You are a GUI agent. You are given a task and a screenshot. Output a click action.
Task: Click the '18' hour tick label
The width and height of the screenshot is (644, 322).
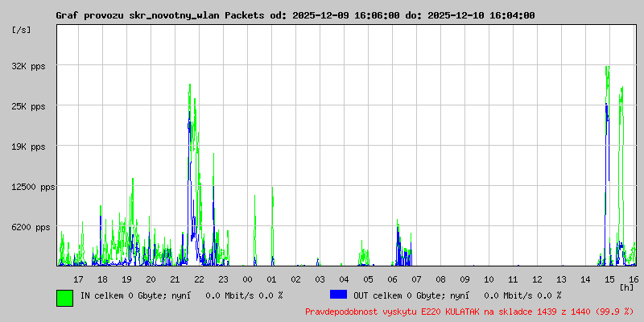(x=102, y=279)
